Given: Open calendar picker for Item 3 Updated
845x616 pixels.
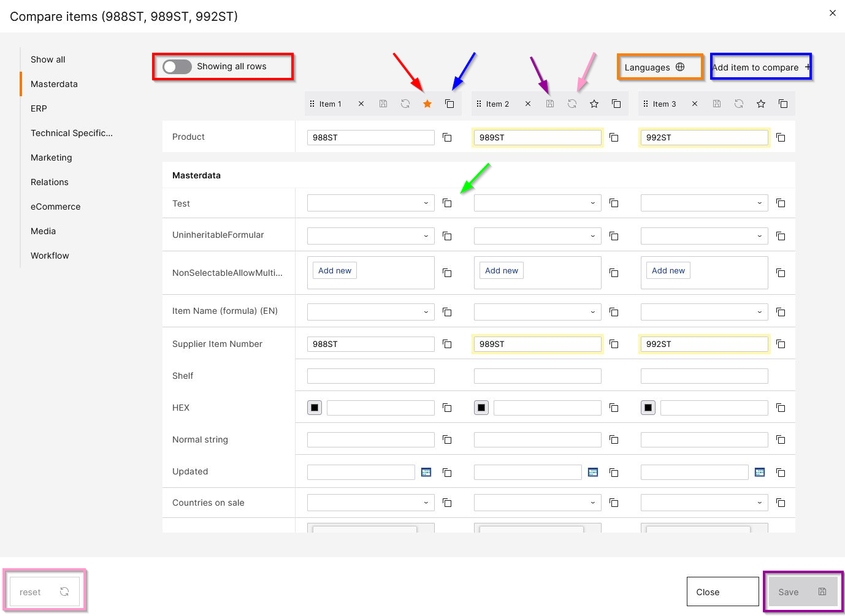Looking at the screenshot, I should coord(760,472).
